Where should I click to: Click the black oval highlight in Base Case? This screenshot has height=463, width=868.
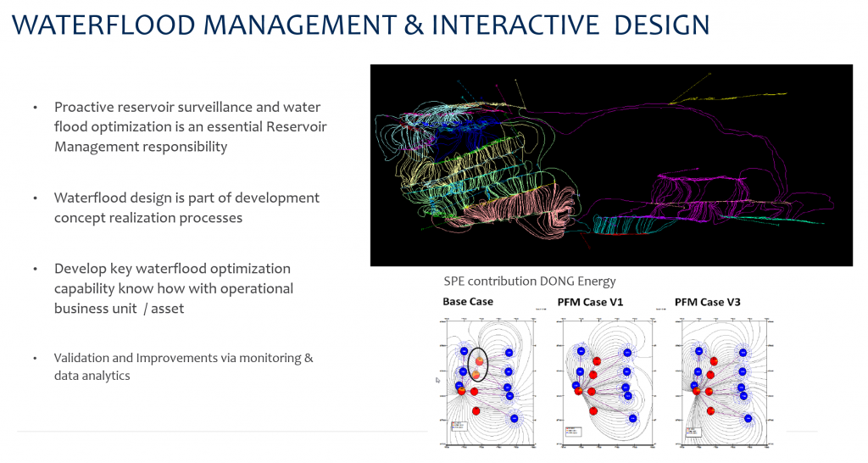tap(479, 366)
